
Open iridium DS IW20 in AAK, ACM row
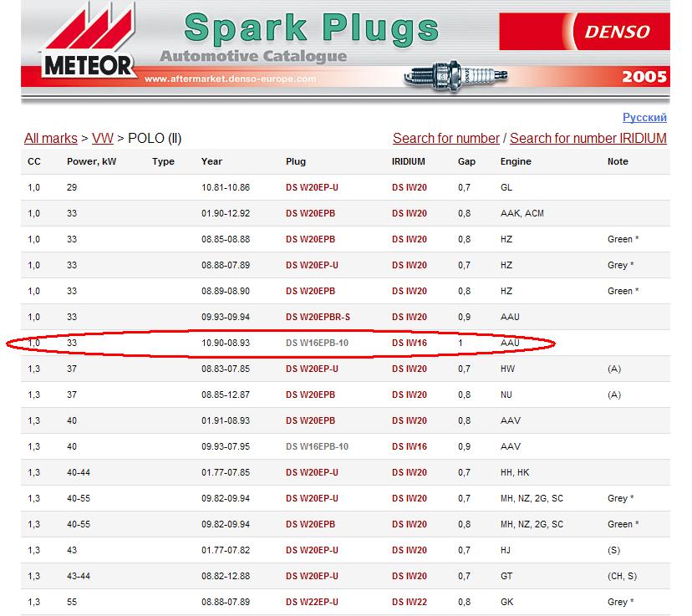(x=410, y=214)
